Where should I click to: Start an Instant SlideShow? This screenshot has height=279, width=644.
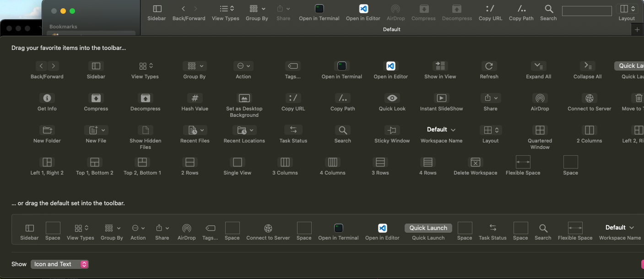441,98
